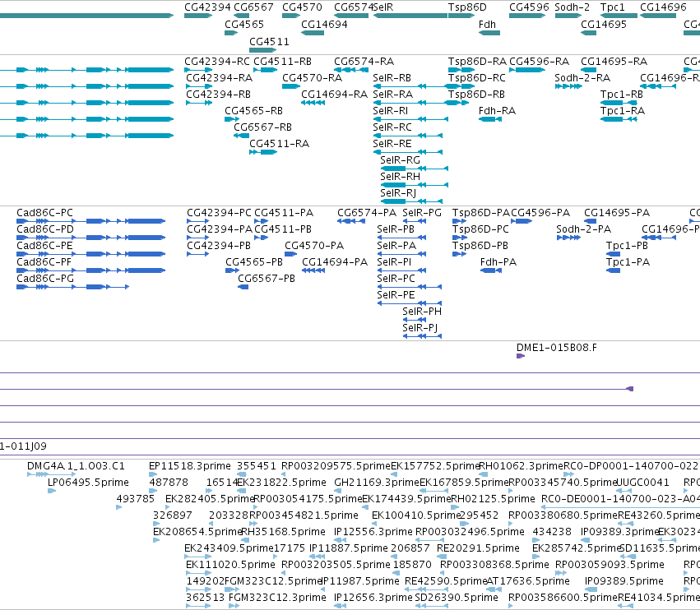Click EST SD26390.5prime
Screen dimensions: 700x610
[457, 598]
